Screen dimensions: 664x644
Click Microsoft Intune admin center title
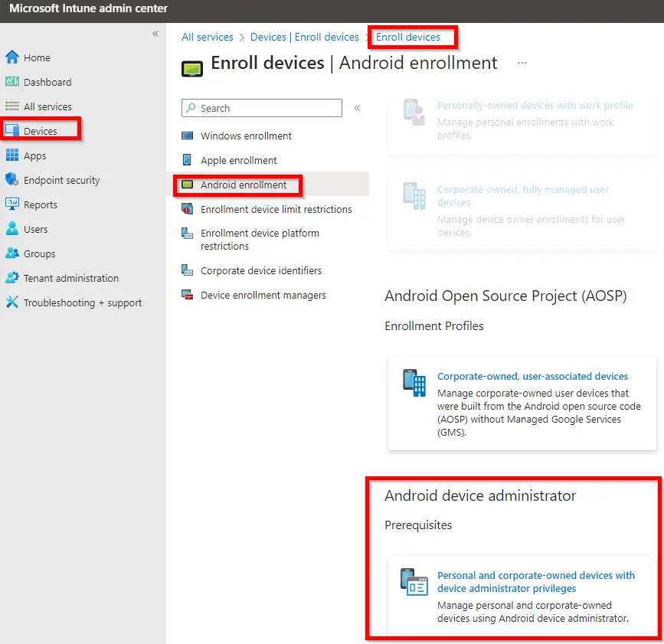(89, 8)
